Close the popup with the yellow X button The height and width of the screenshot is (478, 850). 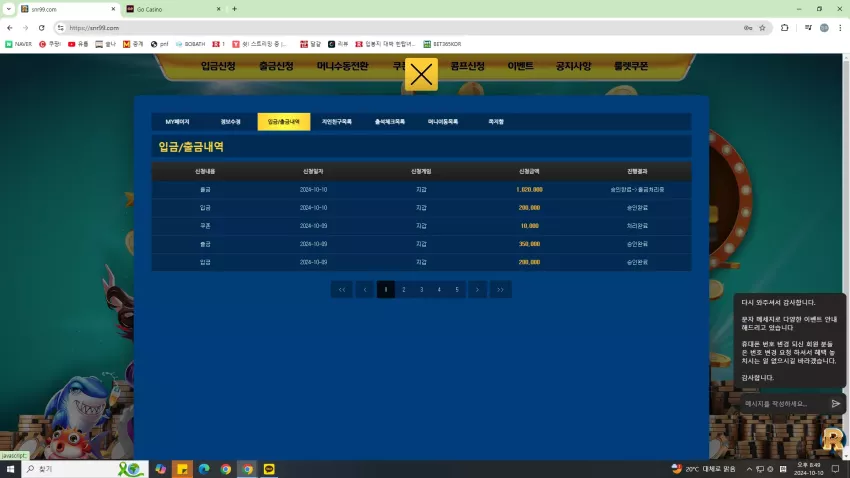(421, 74)
